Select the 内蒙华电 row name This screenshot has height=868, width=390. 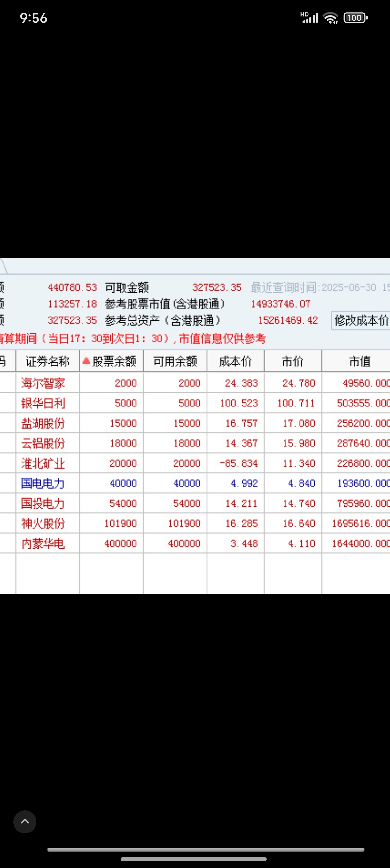[x=43, y=543]
